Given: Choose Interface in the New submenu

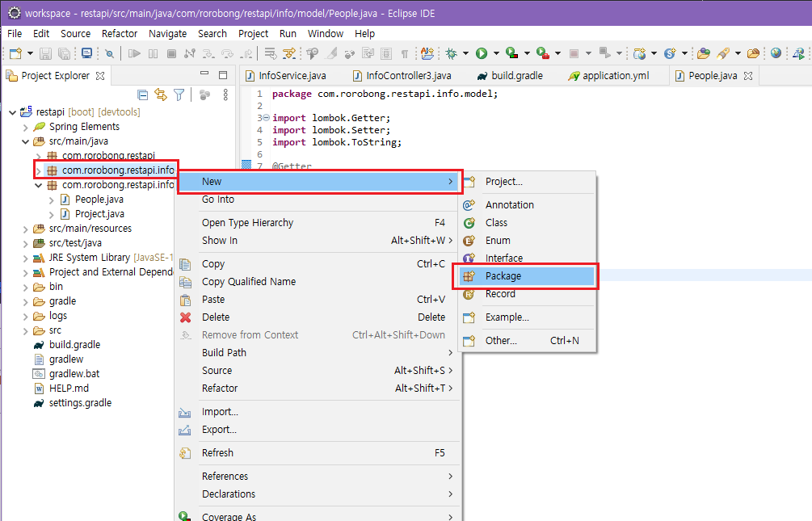Looking at the screenshot, I should click(528, 258).
